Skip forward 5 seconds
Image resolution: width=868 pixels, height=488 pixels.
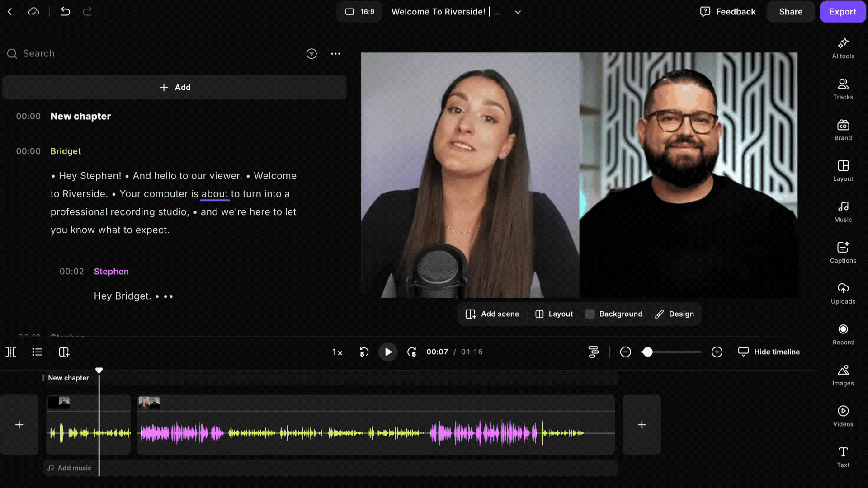point(411,352)
